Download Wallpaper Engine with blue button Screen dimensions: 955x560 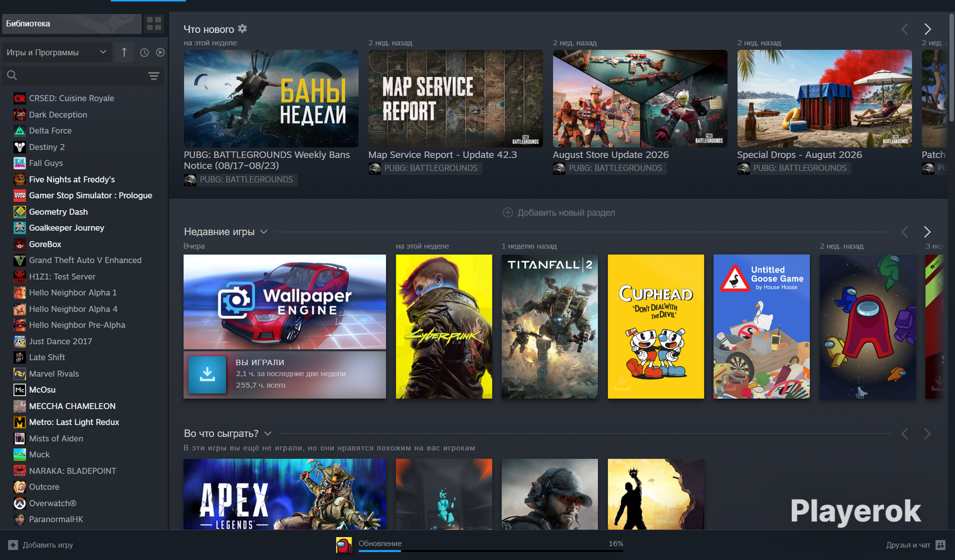click(207, 375)
